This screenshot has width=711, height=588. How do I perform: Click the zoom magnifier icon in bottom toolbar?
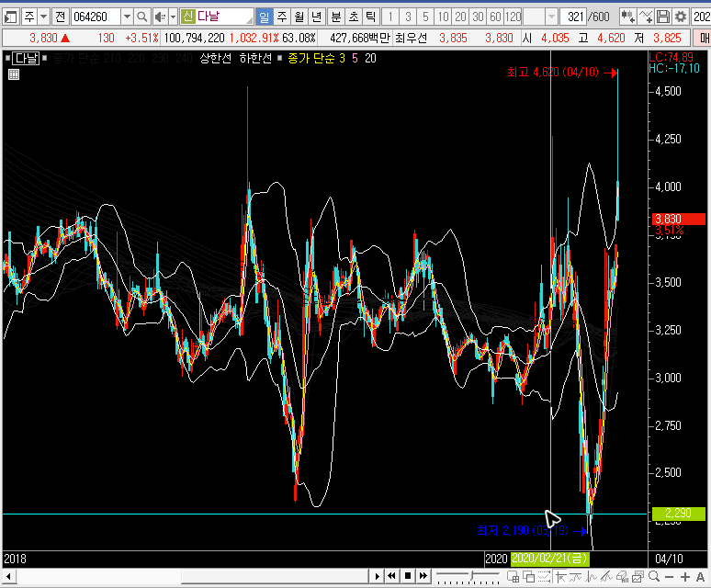point(654,577)
